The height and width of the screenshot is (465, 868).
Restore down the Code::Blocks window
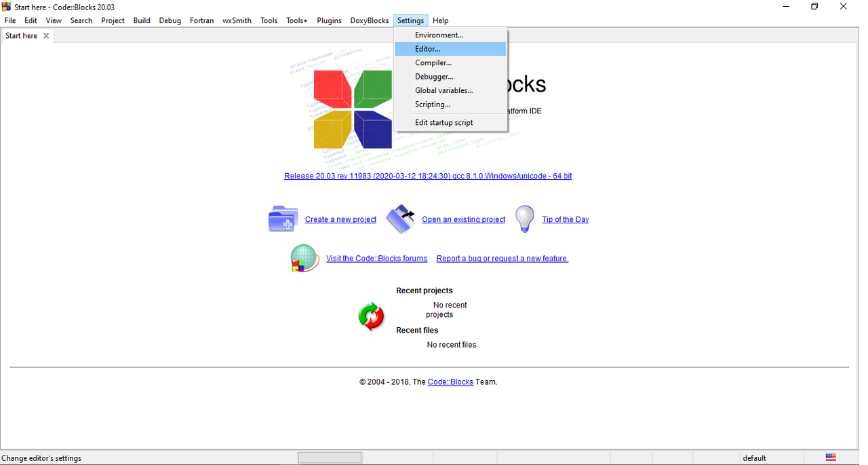814,7
